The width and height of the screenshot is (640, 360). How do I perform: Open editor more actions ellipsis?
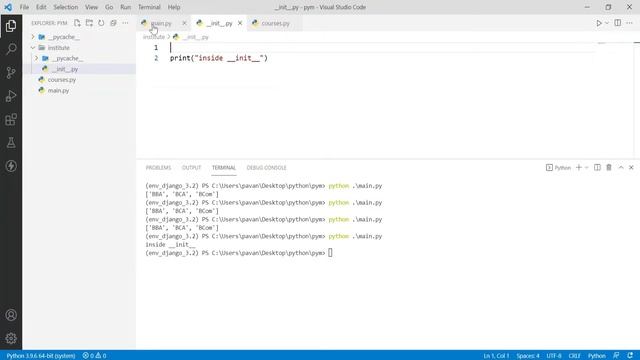(629, 23)
